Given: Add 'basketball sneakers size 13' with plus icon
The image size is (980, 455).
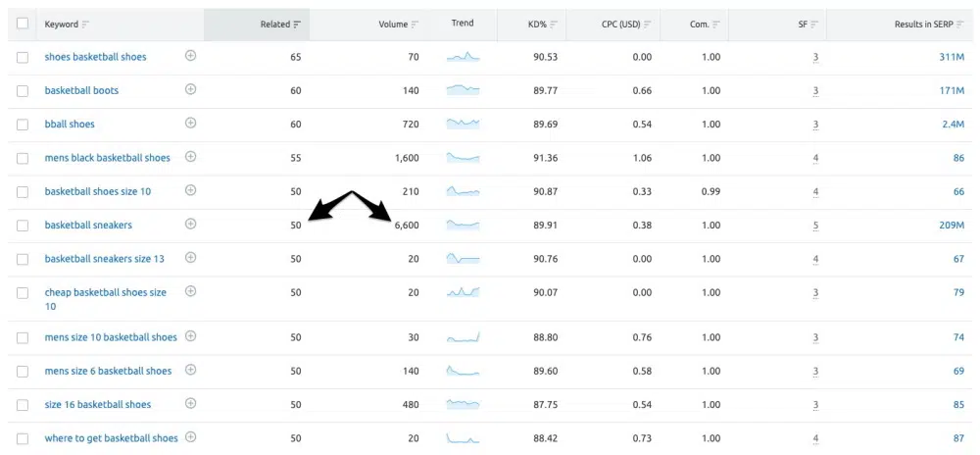Looking at the screenshot, I should (191, 258).
